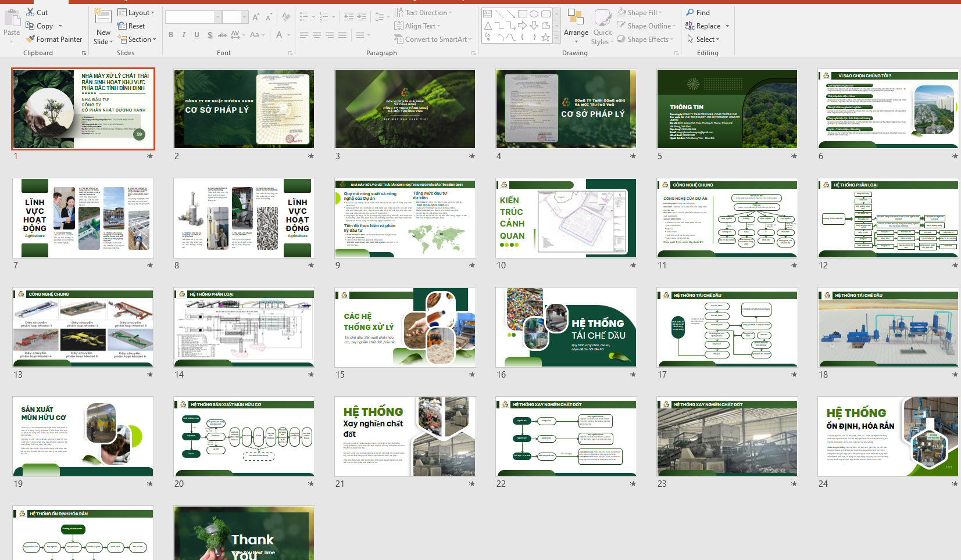961x560 pixels.
Task: Expand the Layout dropdown
Action: tap(137, 13)
